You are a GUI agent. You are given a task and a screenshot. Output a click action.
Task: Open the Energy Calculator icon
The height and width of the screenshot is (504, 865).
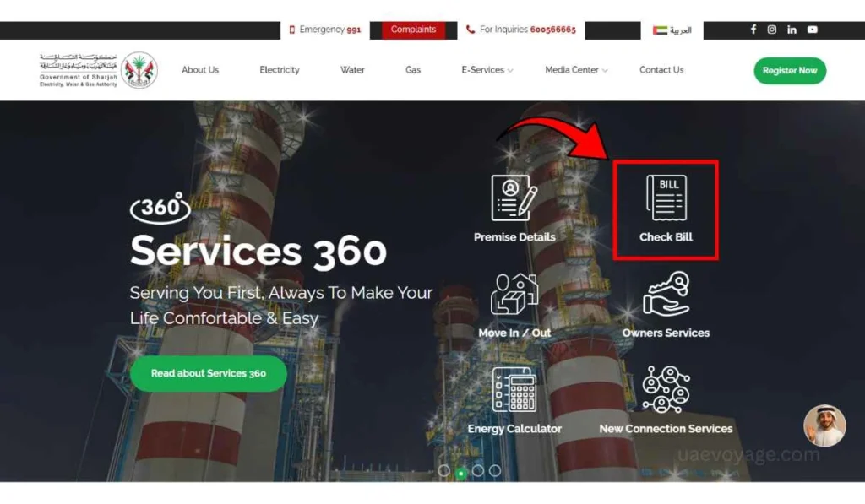(514, 389)
